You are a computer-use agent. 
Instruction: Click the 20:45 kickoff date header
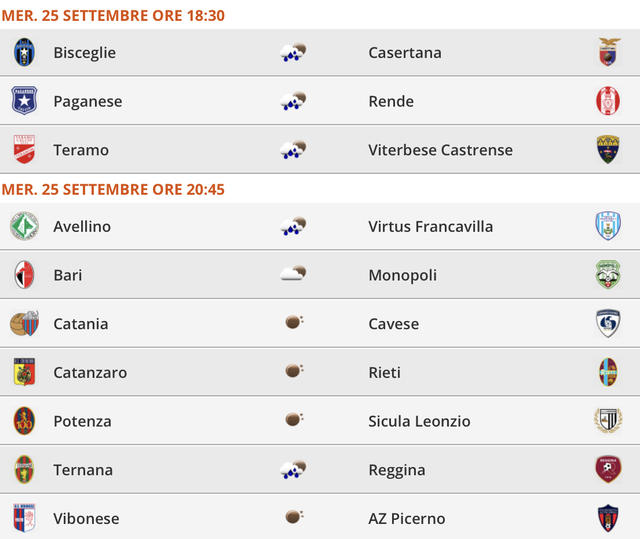click(113, 189)
